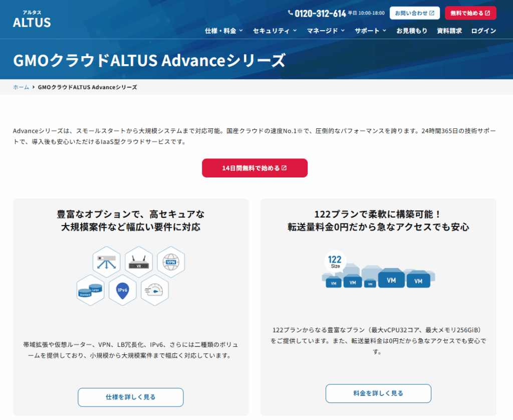Open the マネージド dropdown menu
Screen dimensions: 513x420
coord(326,31)
